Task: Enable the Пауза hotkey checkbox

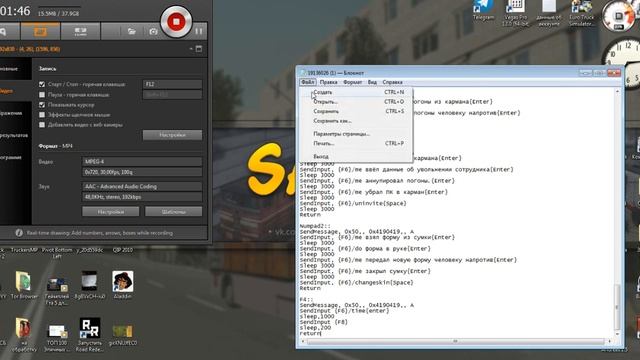Action: [x=42, y=95]
